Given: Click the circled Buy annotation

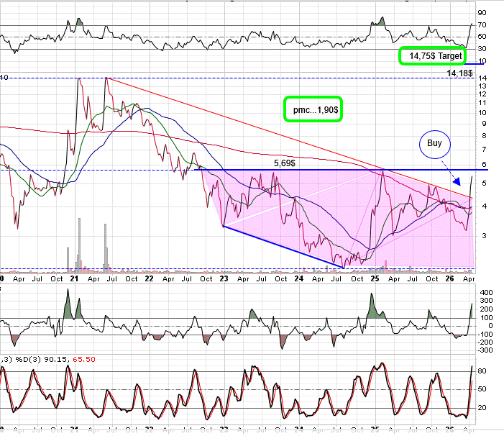Looking at the screenshot, I should pyautogui.click(x=434, y=144).
